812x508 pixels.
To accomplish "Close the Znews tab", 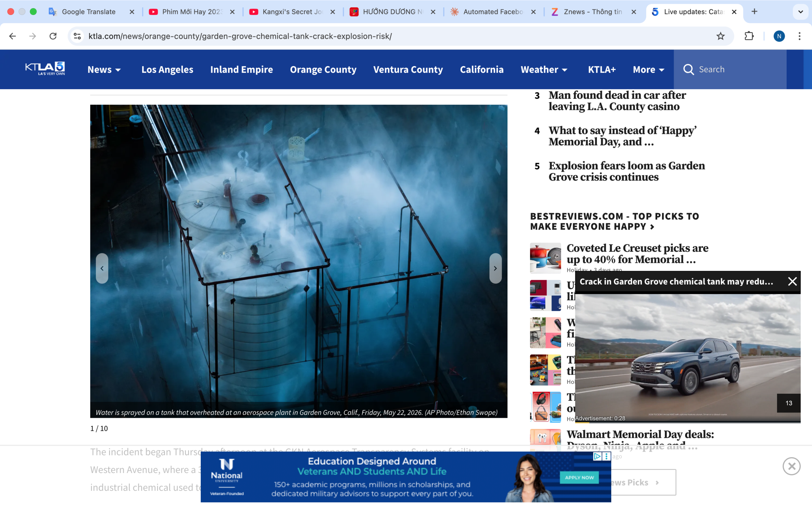I will [x=633, y=12].
